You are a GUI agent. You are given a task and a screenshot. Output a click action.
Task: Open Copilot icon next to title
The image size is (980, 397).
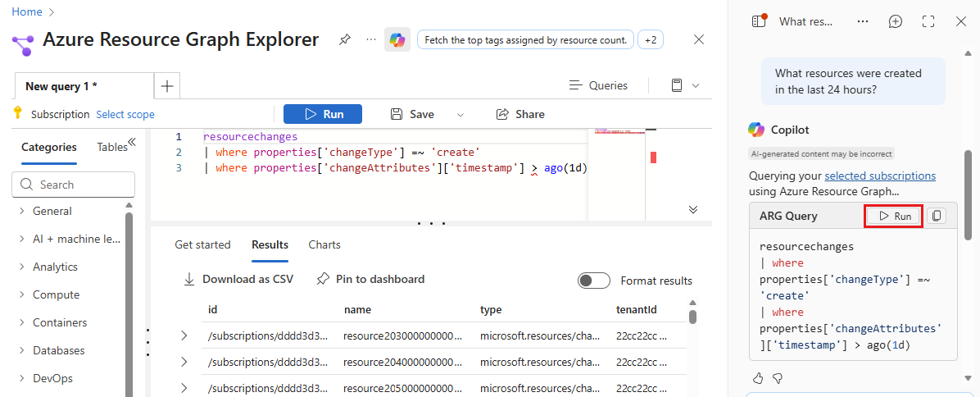[397, 39]
